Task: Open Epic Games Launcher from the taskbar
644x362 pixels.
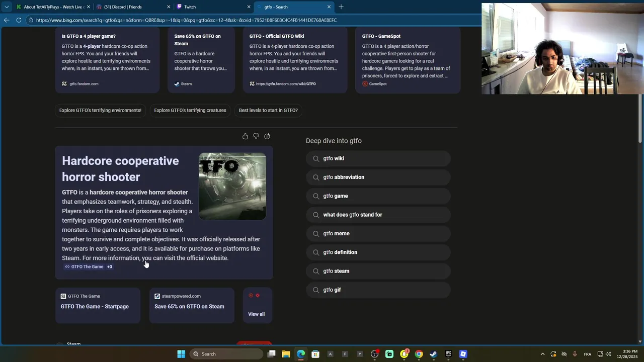Action: (448, 354)
